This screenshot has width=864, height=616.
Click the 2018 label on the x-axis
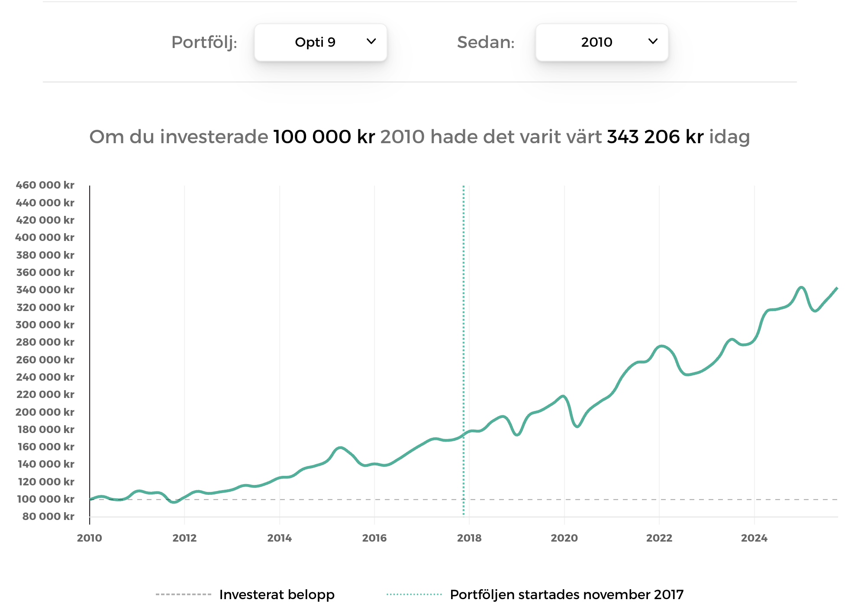(x=469, y=538)
